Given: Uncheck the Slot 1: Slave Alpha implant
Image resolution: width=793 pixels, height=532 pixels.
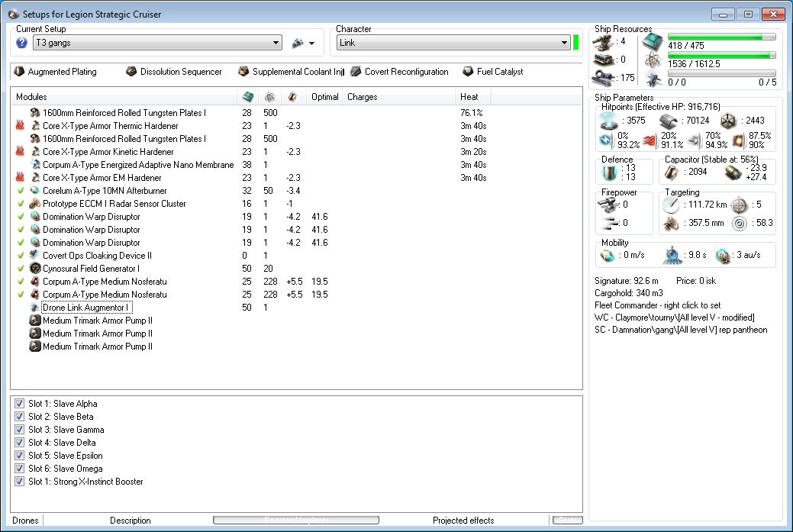Looking at the screenshot, I should click(20, 404).
